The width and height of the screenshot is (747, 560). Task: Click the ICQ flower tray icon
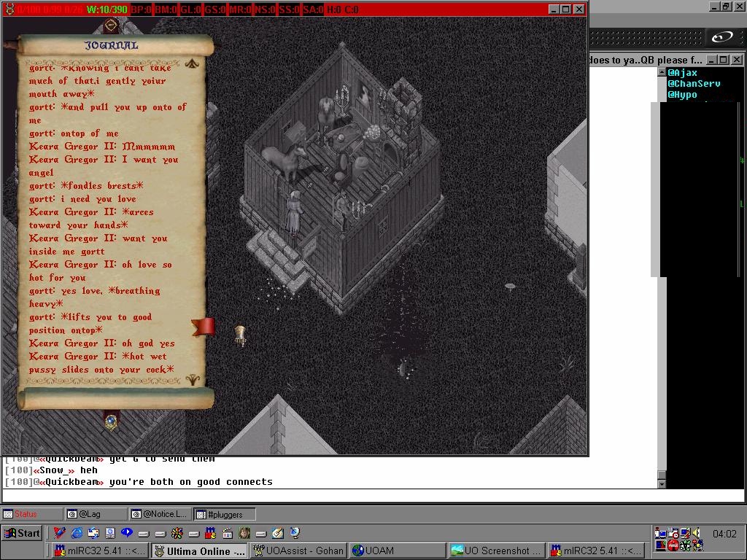[685, 545]
